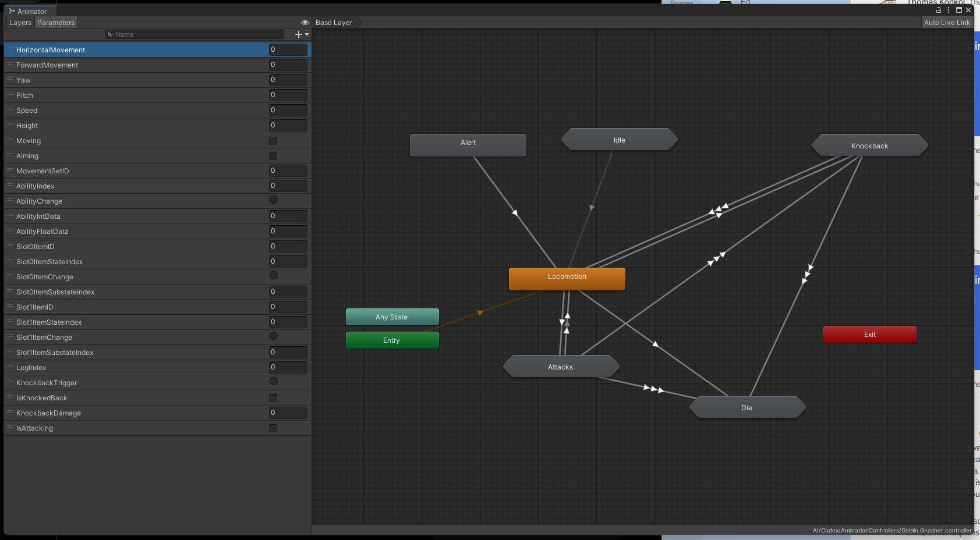Click the Goblin Gnasher controller path text
The width and height of the screenshot is (980, 540).
[892, 530]
